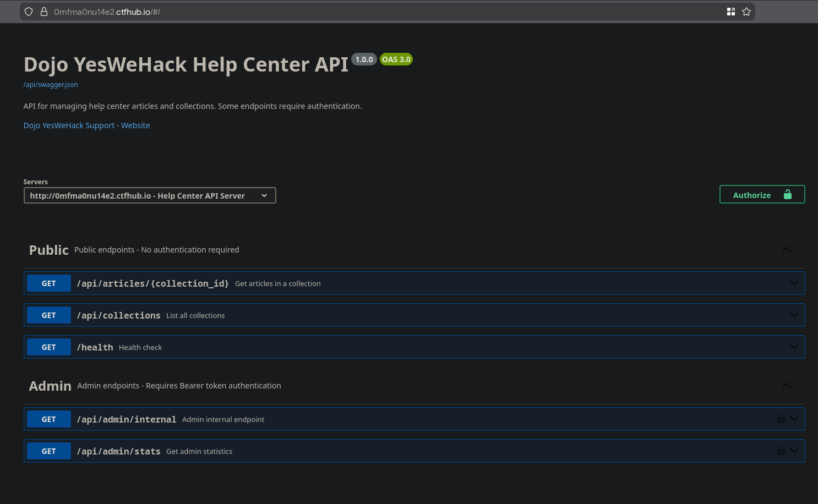
Task: Click the shield tracking protection icon
Action: pyautogui.click(x=29, y=12)
